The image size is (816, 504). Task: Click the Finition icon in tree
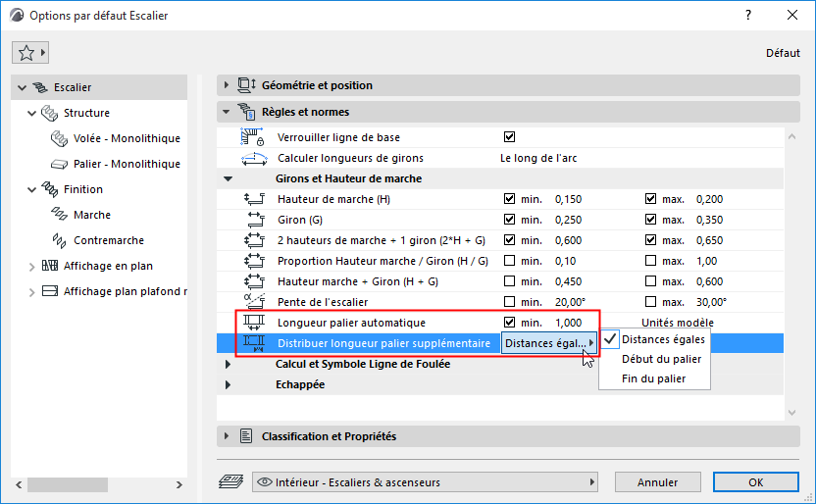pos(49,189)
